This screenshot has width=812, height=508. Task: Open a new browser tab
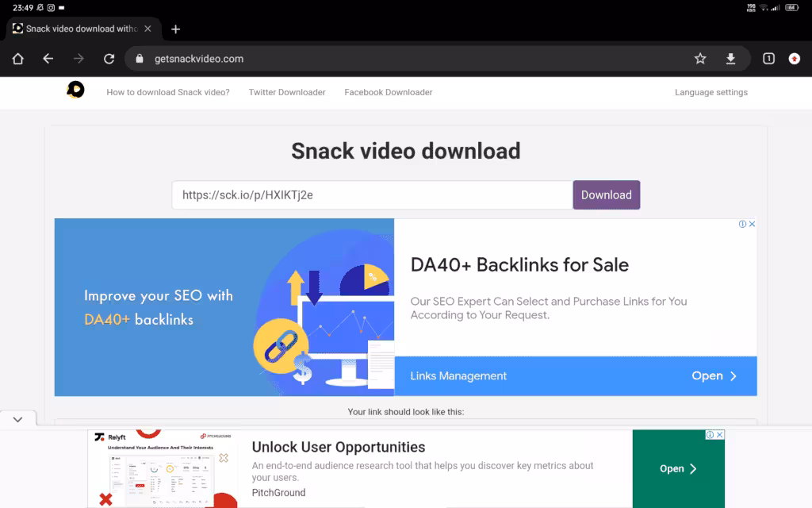pyautogui.click(x=175, y=29)
